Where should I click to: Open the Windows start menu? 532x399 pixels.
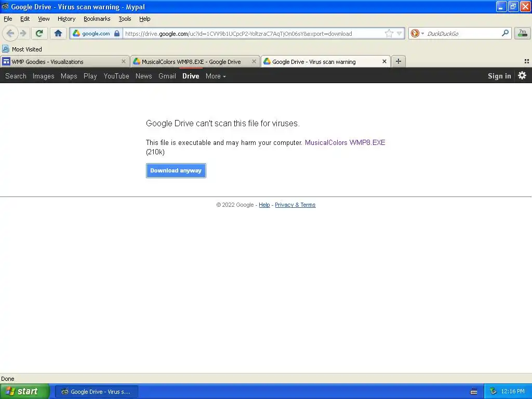click(24, 392)
